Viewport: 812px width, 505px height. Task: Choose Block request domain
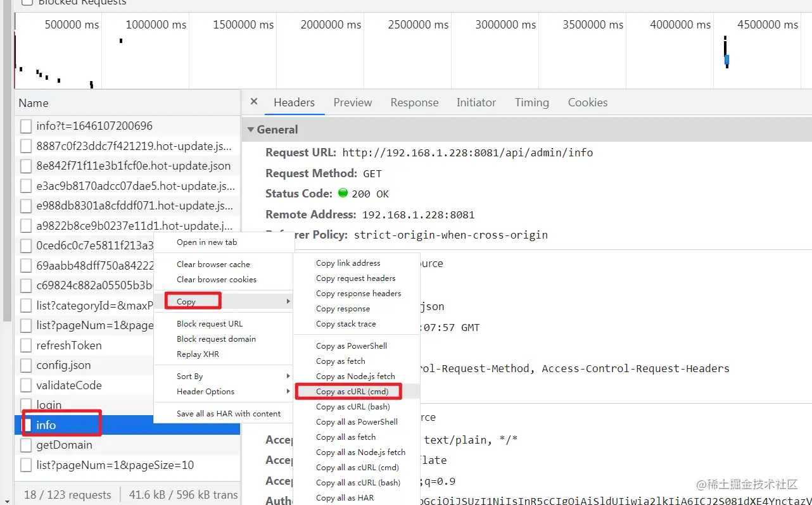(224, 339)
